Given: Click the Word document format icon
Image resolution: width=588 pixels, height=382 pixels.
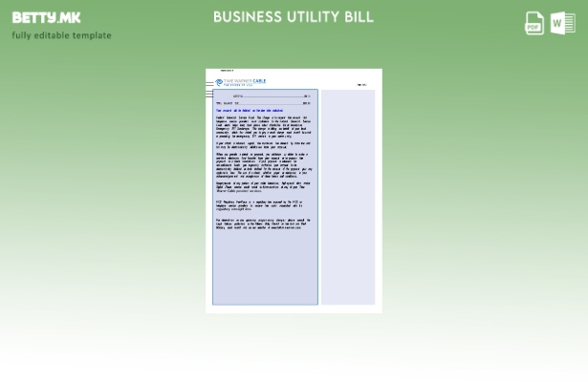Looking at the screenshot, I should tap(563, 23).
